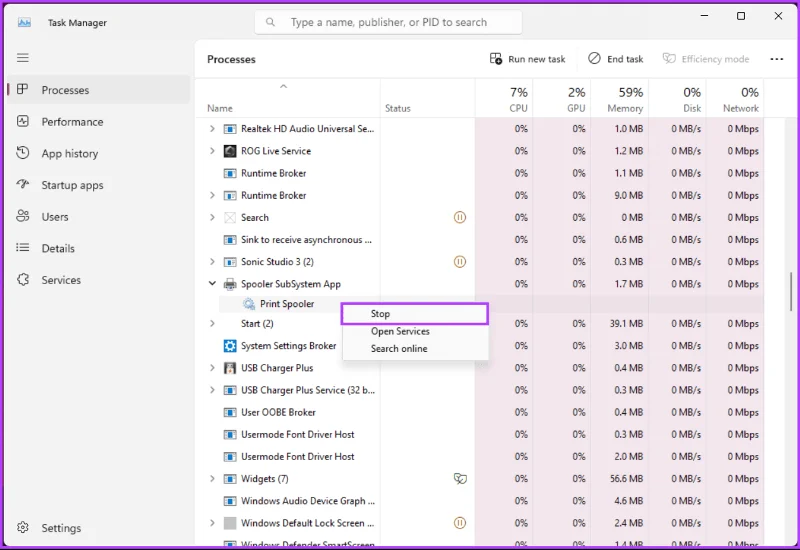Click the Print Spooler gear icon
Screen dimensions: 800x550
coord(248,304)
